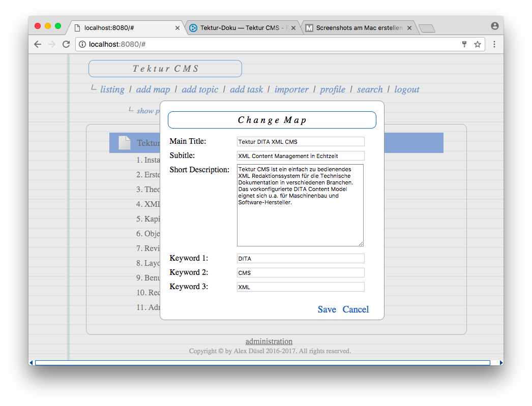Bookmark the page with the star icon
The height and width of the screenshot is (406, 532).
click(x=478, y=44)
